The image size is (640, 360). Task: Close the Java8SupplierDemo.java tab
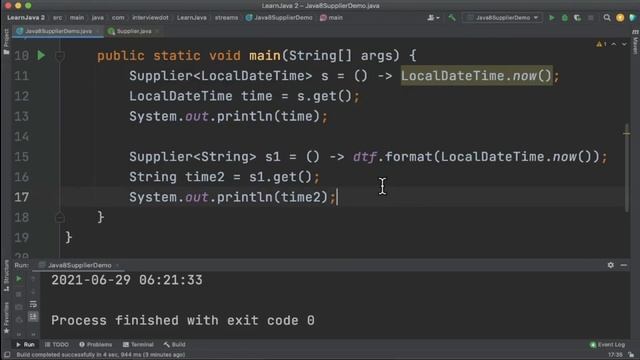pos(98,31)
